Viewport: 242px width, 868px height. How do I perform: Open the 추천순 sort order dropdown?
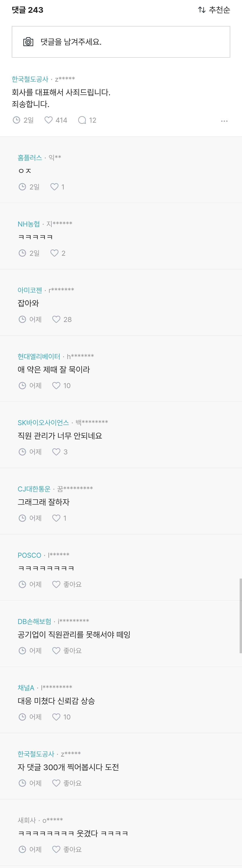tap(214, 10)
